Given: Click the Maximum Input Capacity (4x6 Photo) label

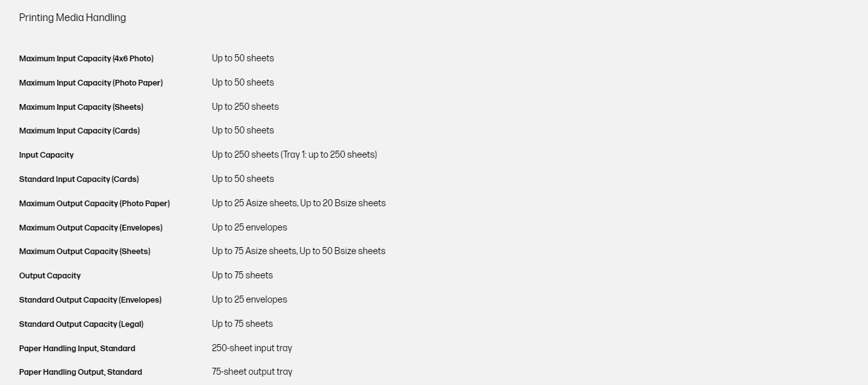Looking at the screenshot, I should coord(86,59).
